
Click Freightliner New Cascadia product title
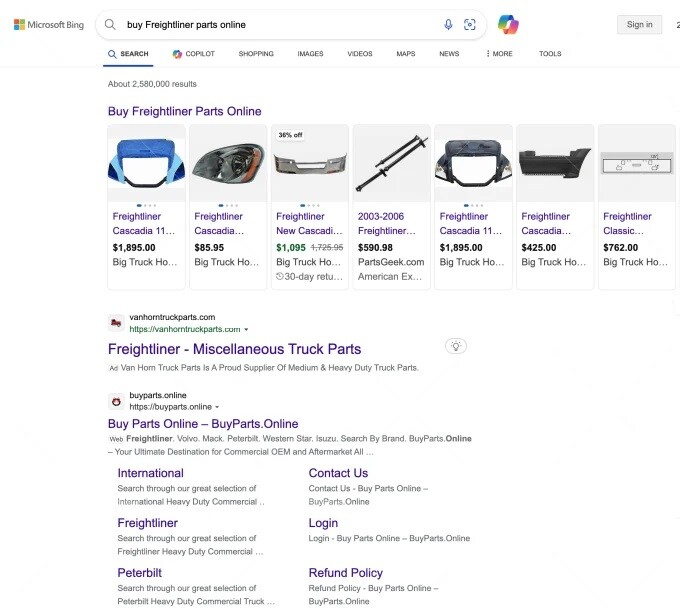[x=309, y=223]
